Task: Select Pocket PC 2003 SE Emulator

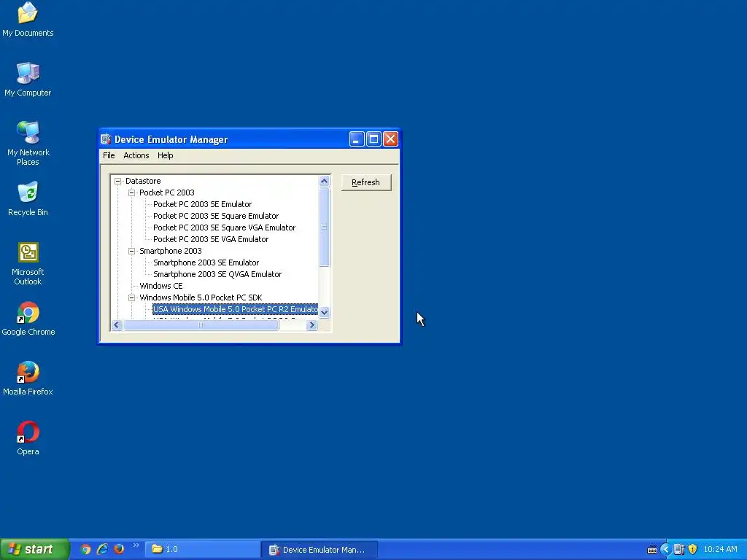Action: 203,204
